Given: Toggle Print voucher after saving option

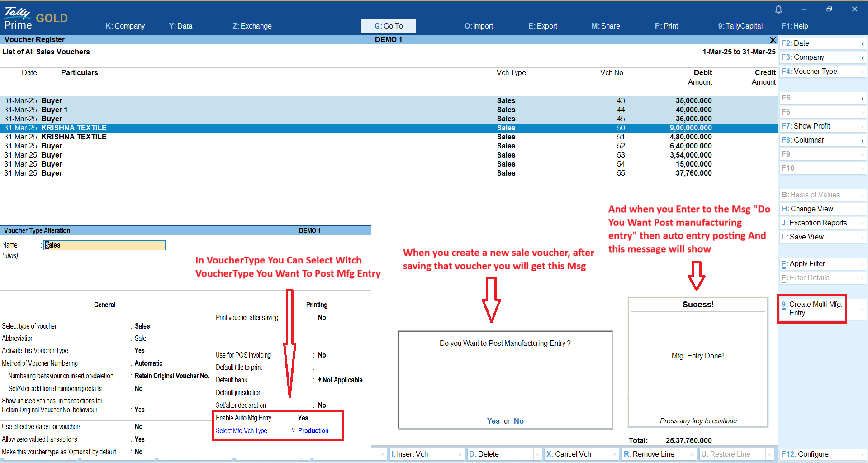Looking at the screenshot, I should pos(322,318).
